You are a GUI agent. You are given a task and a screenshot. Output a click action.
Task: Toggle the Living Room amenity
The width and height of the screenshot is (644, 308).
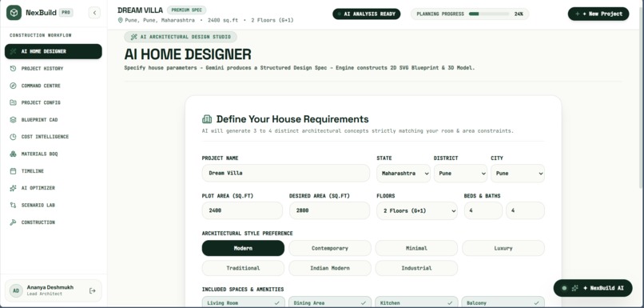pos(243,302)
